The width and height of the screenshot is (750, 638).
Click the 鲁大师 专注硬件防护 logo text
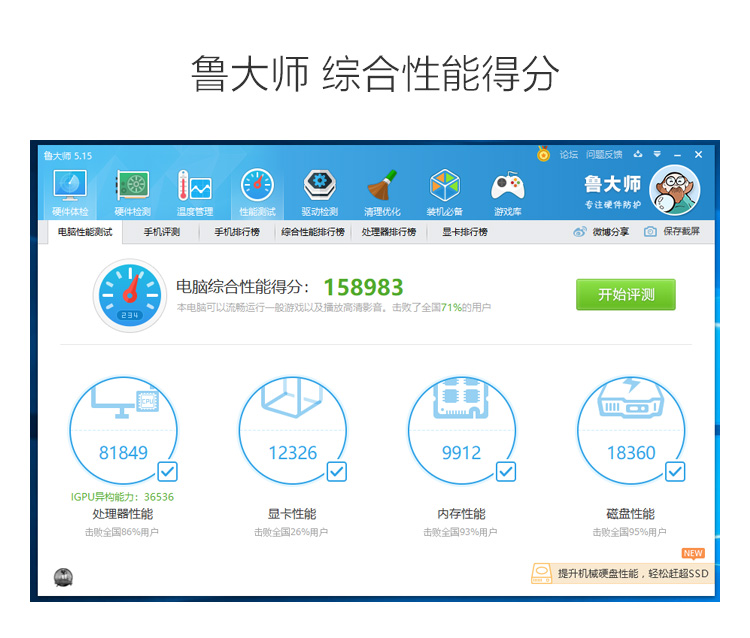613,191
